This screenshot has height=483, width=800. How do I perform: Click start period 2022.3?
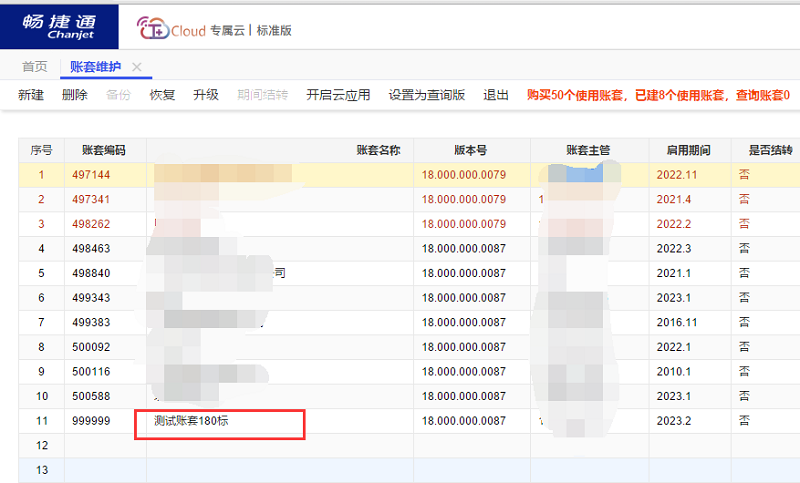pos(673,248)
